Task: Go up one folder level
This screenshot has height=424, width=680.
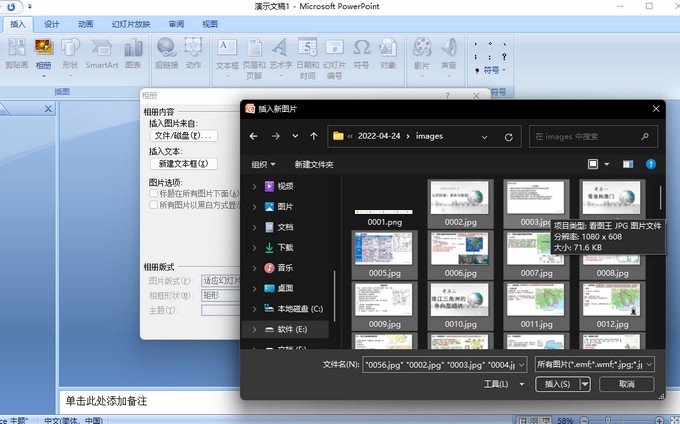Action: click(x=314, y=136)
